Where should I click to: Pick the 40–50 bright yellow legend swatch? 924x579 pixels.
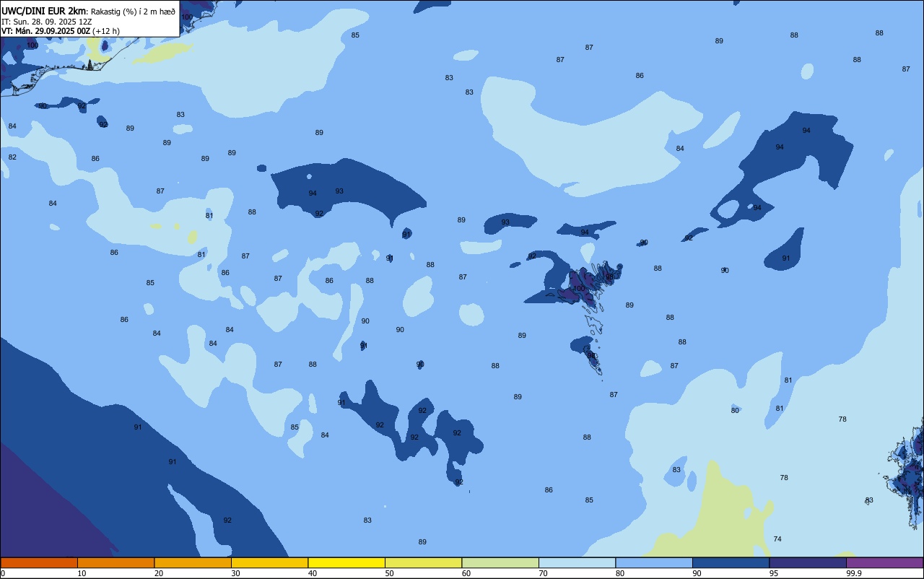(346, 562)
